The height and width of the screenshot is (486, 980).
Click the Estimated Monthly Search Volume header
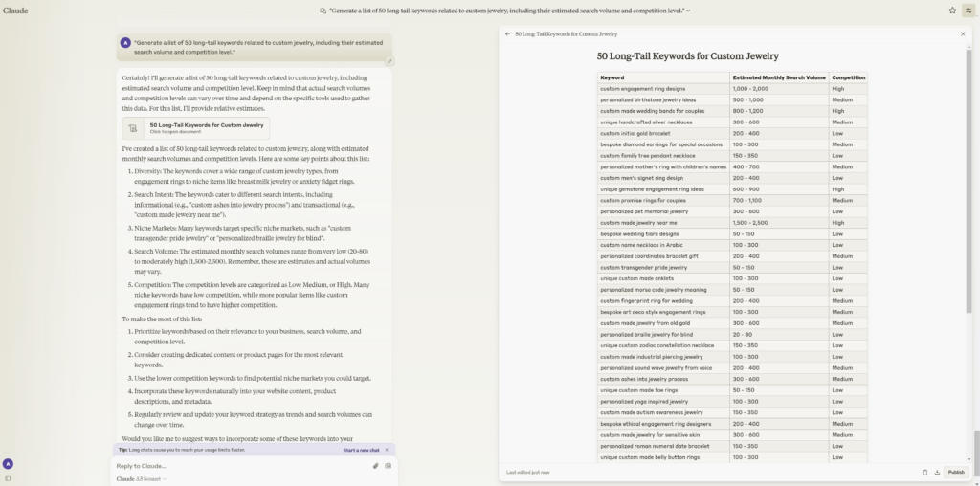coord(779,77)
